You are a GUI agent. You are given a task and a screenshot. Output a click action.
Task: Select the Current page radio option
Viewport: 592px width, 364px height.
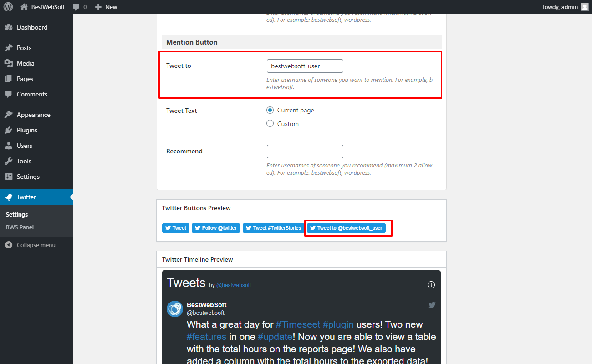click(270, 110)
